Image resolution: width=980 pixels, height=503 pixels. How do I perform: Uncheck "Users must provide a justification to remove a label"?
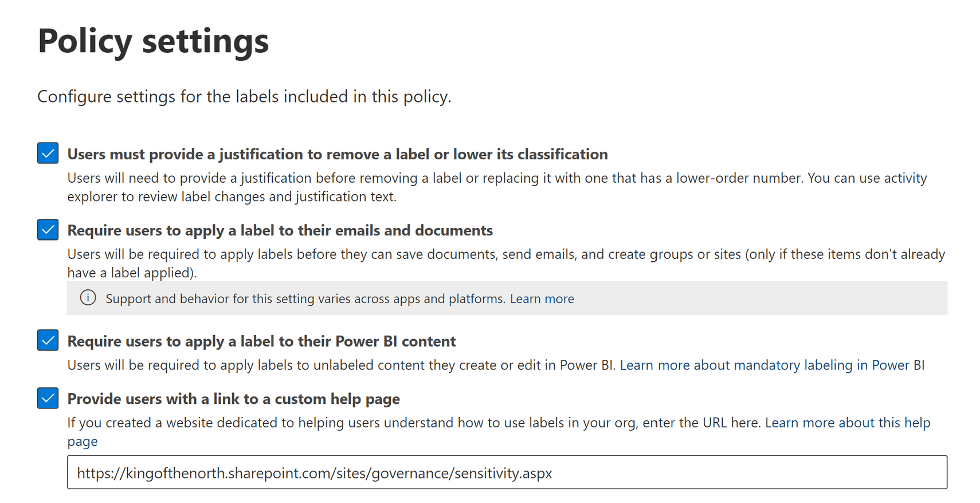coord(48,153)
